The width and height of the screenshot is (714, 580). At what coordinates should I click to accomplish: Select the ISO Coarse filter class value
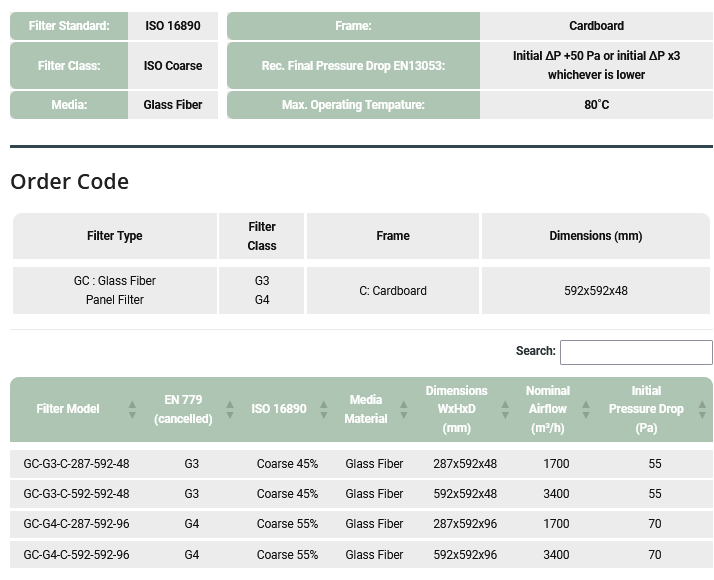click(173, 66)
